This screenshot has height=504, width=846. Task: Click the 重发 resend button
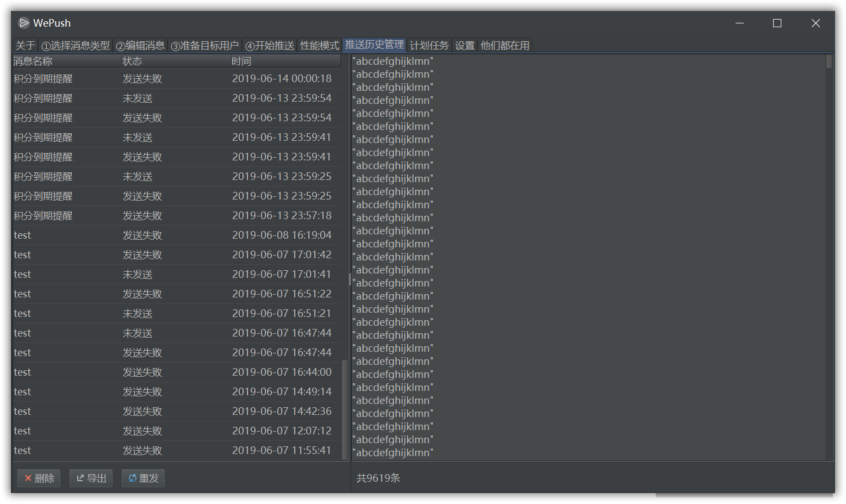tap(143, 478)
